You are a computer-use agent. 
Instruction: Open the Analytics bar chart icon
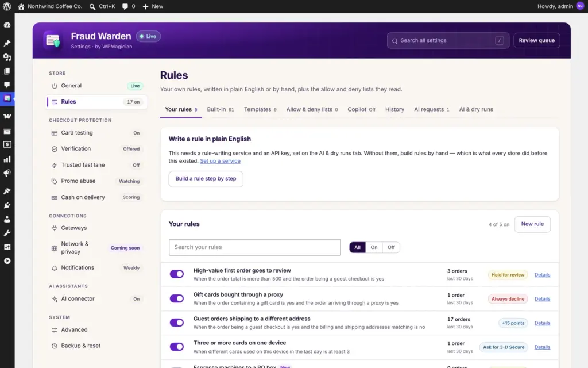click(7, 159)
